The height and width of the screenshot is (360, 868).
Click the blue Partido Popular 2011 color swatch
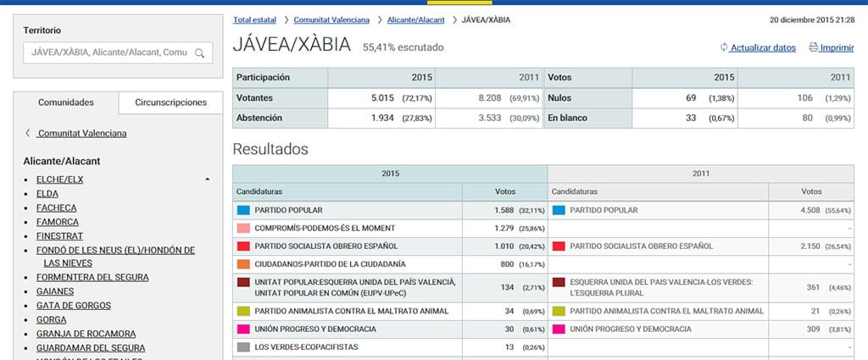click(x=559, y=210)
